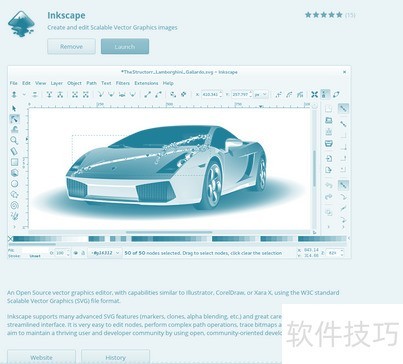Toggle layer visibility eye in status bar
The width and height of the screenshot is (403, 364).
tap(76, 253)
